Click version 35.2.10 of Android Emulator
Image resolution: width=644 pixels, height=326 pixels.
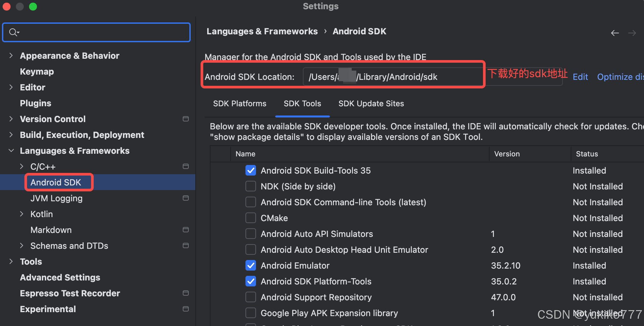505,266
